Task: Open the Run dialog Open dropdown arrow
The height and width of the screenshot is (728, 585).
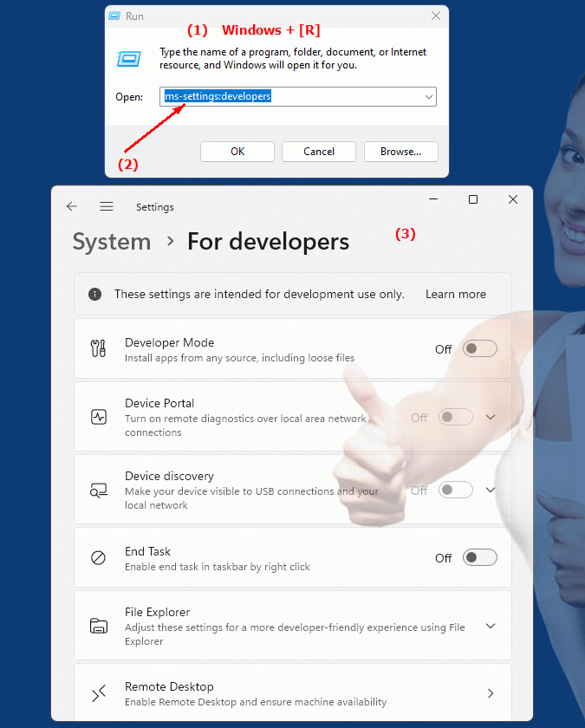Action: tap(428, 97)
